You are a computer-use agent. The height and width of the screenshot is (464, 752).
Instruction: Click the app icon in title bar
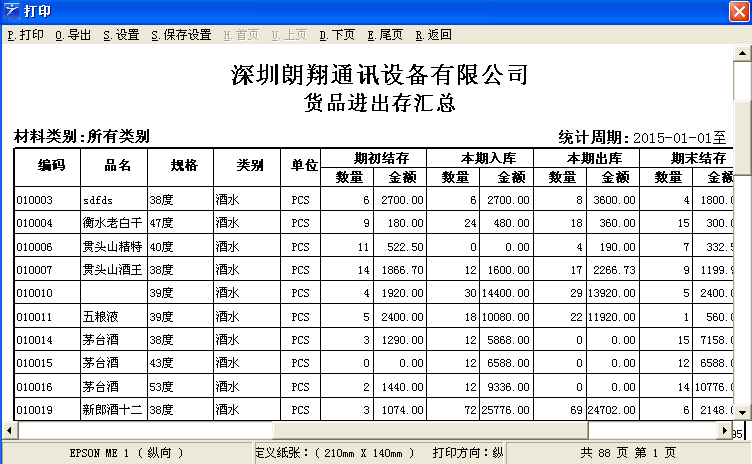pyautogui.click(x=11, y=11)
